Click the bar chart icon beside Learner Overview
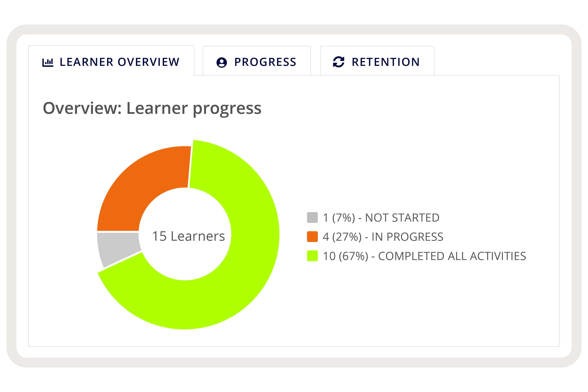Image resolution: width=588 pixels, height=392 pixels. pos(48,62)
